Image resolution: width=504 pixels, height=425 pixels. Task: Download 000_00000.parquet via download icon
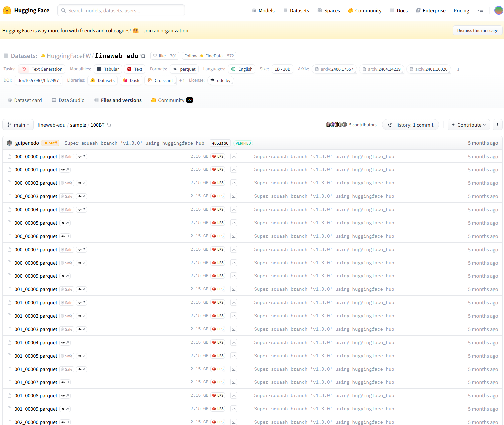(234, 156)
